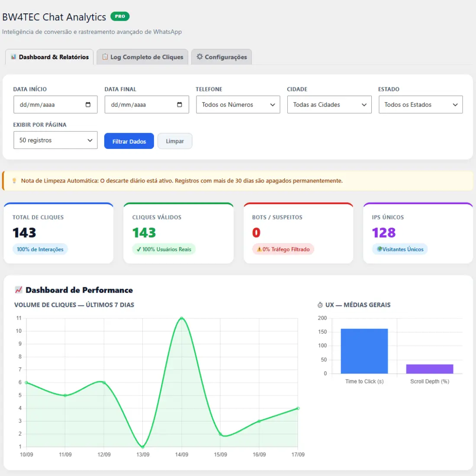This screenshot has height=476, width=476.
Task: Click the lightbulb icon in cleanup note
Action: (x=14, y=181)
